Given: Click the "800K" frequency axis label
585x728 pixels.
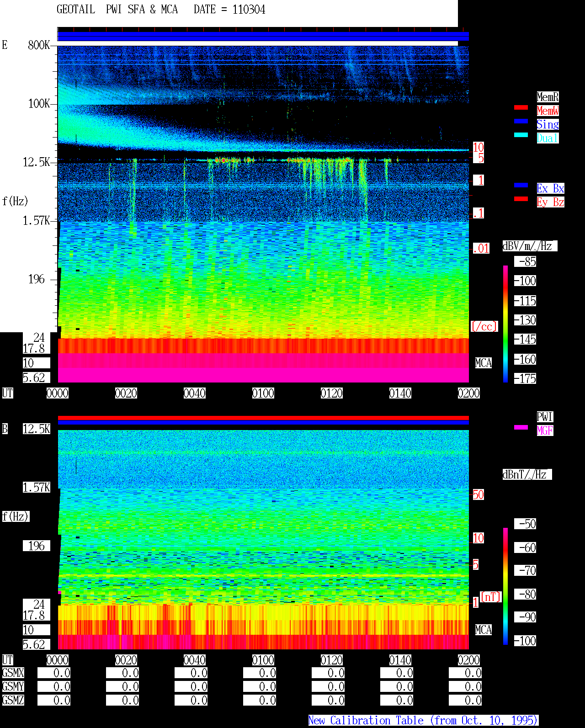Looking at the screenshot, I should click(39, 45).
